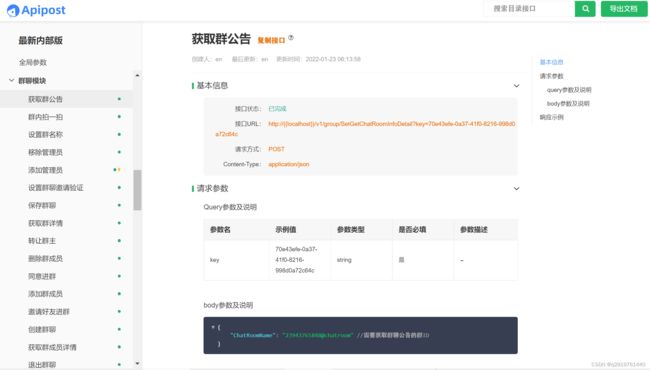Select 移除管理员 in the sidebar
The width and height of the screenshot is (650, 370).
(x=66, y=152)
